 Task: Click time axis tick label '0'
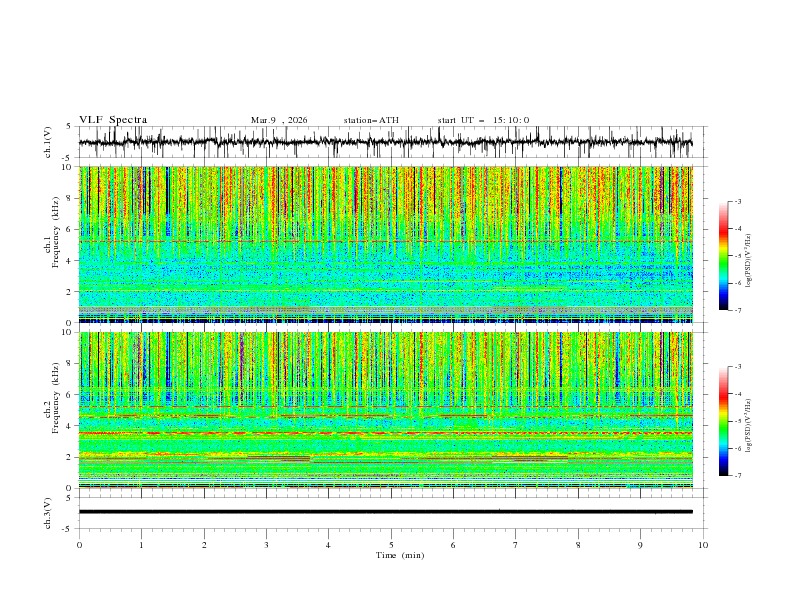coord(79,545)
